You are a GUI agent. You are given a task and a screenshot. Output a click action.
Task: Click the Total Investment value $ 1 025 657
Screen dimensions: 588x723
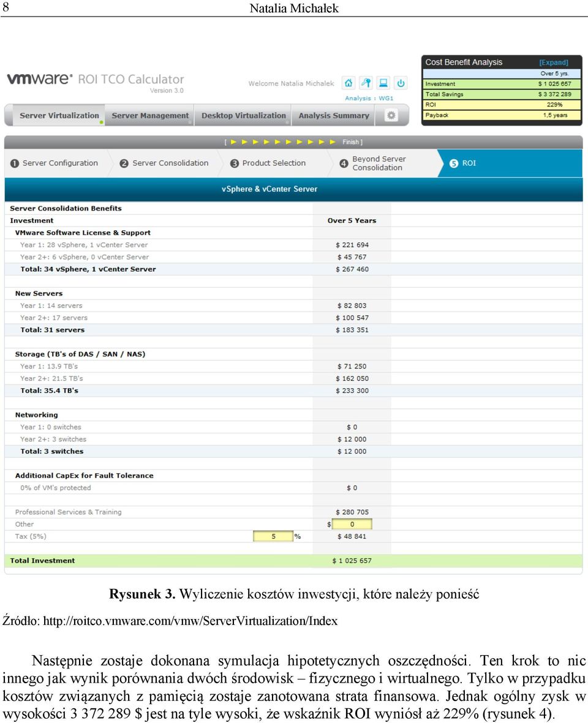click(x=352, y=561)
